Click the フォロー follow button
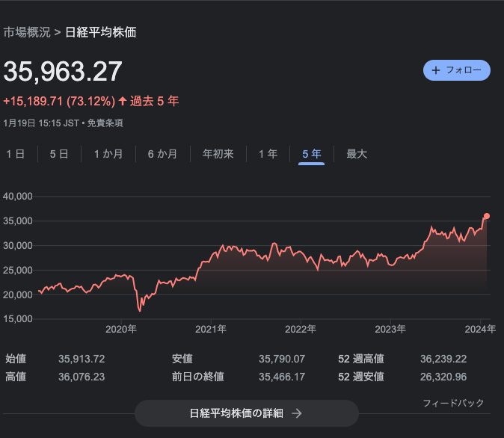The height and width of the screenshot is (438, 504). pyautogui.click(x=456, y=70)
